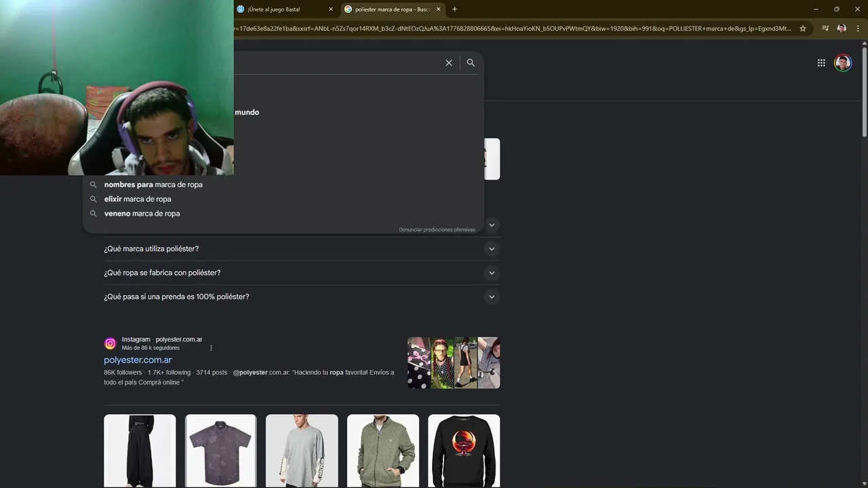This screenshot has width=868, height=488.
Task: Open the black phoenix sweatshirt thumbnail
Action: click(464, 451)
